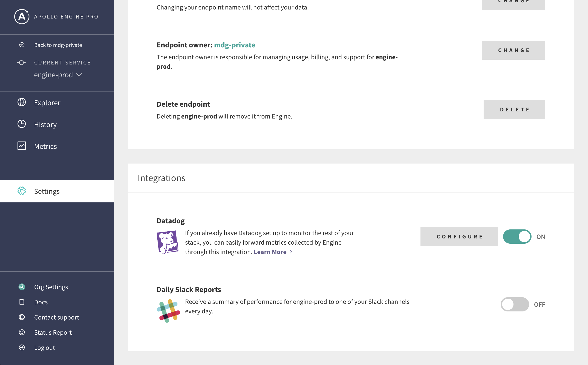Click the Settings gear icon
The image size is (588, 365).
click(x=22, y=191)
